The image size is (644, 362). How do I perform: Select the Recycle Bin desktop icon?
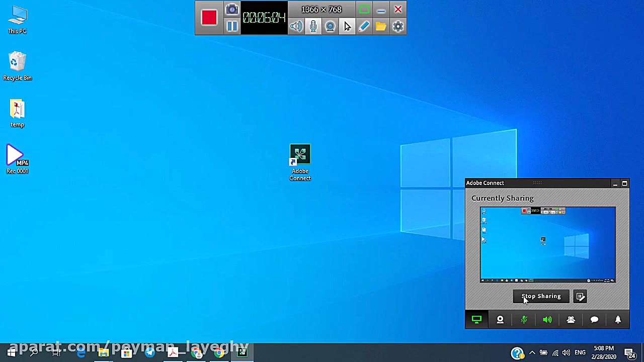pyautogui.click(x=17, y=66)
